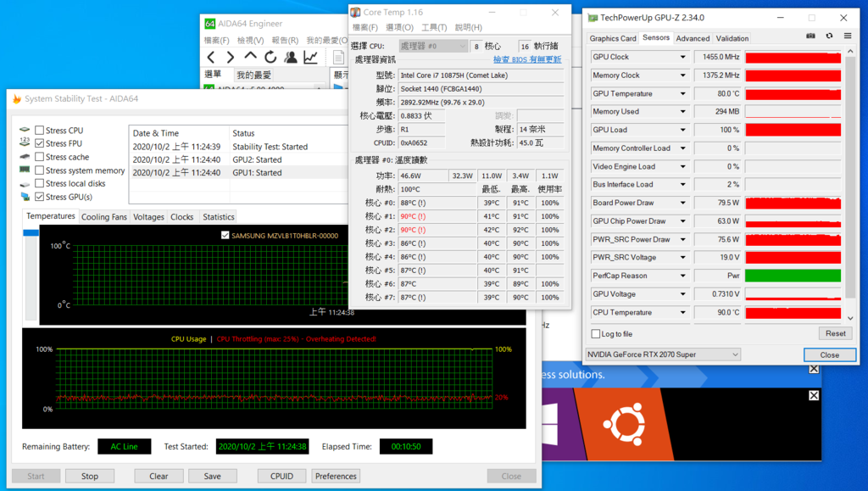Click GPU-Z sensors scrollbar up arrow
This screenshot has height=491, width=868.
[850, 52]
